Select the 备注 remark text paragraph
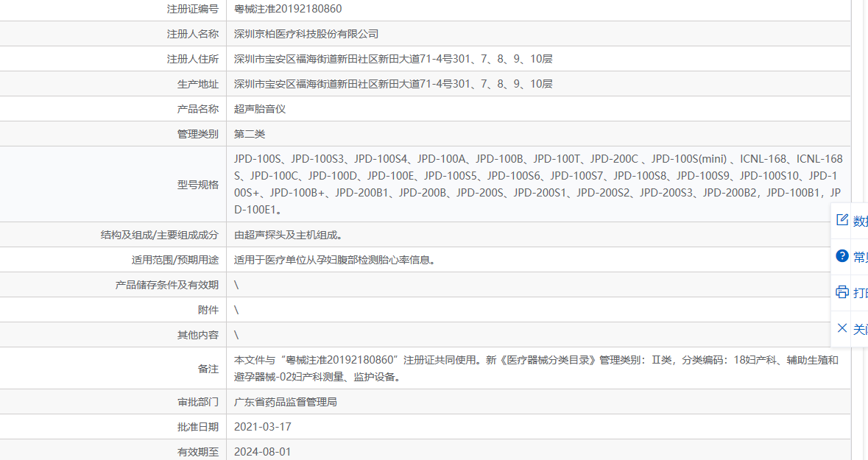 537,368
